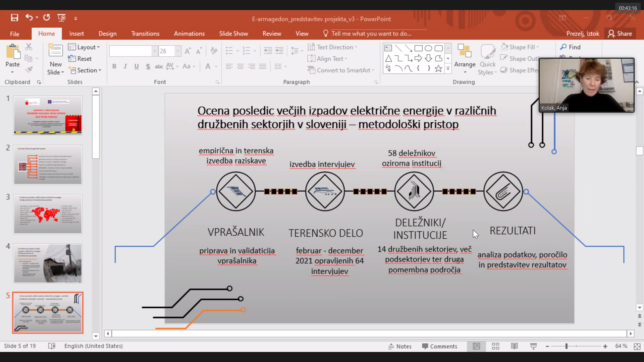Click the New Slide icon
This screenshot has width=644, height=362.
(55, 51)
